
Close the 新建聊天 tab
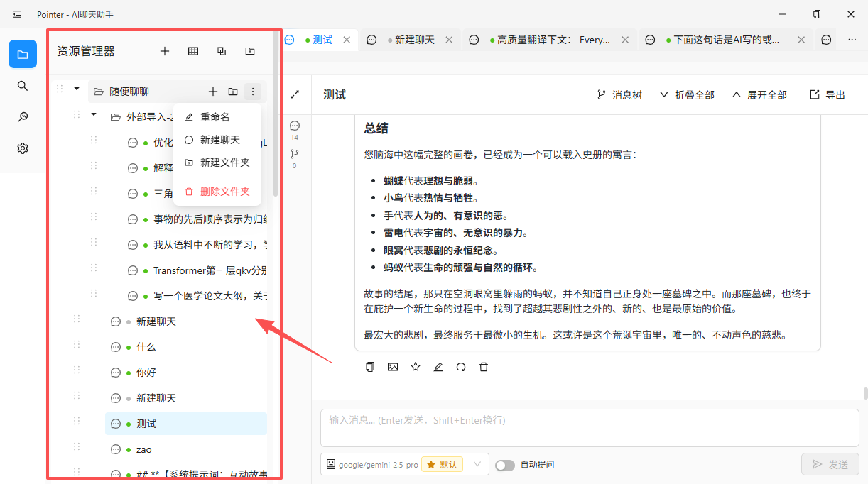pyautogui.click(x=449, y=40)
